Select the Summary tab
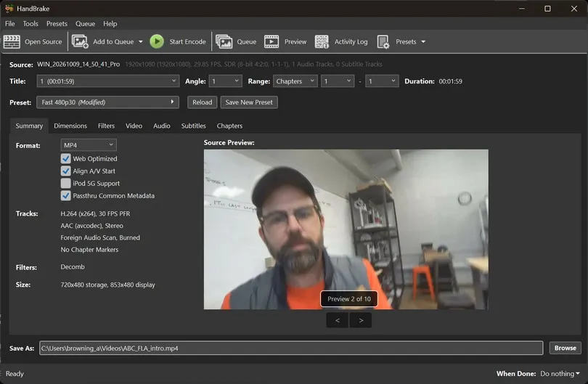The height and width of the screenshot is (384, 588). pos(29,126)
